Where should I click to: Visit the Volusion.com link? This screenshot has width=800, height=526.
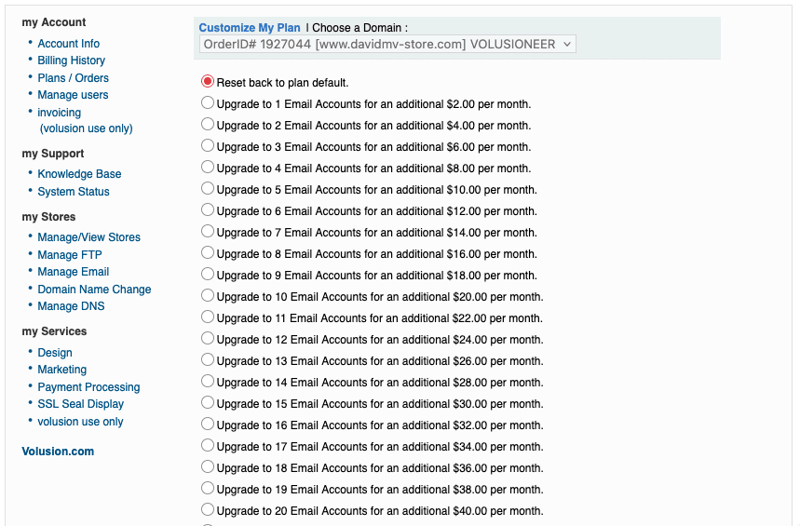click(58, 451)
